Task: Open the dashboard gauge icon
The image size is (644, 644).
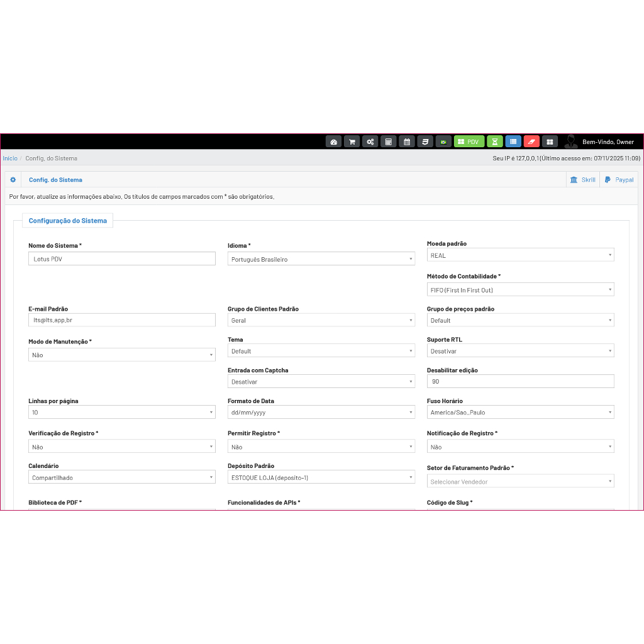Action: pyautogui.click(x=333, y=142)
